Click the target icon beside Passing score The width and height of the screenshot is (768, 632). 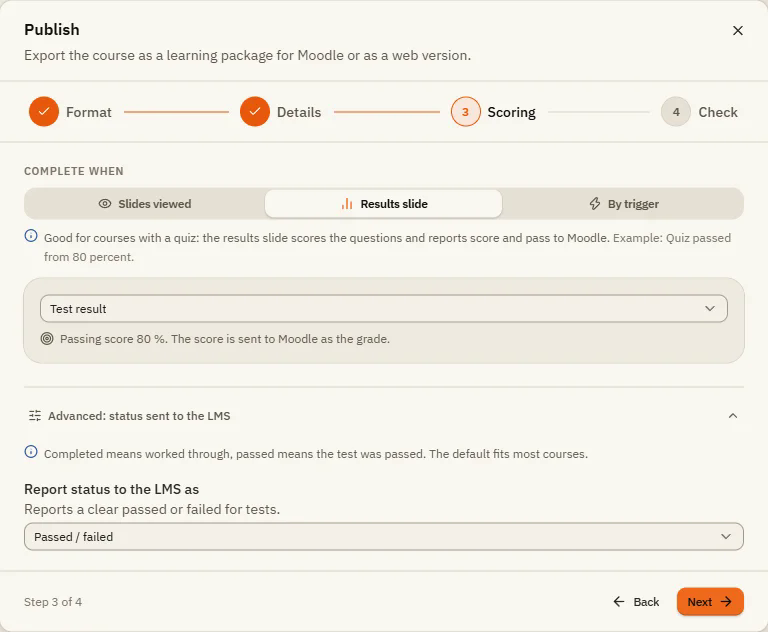coord(47,339)
